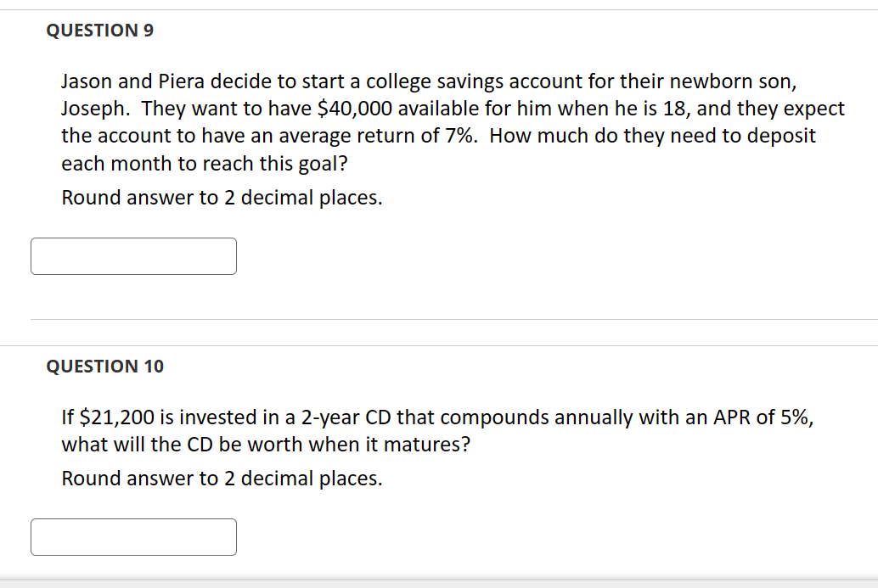This screenshot has width=878, height=588.
Task: Select the QUESTION 10 heading
Action: (x=104, y=367)
